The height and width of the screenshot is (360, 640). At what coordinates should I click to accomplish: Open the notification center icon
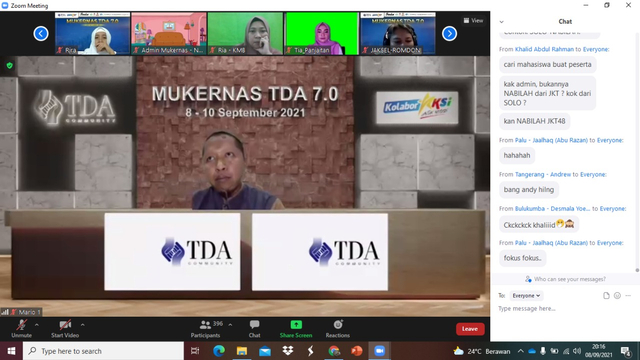click(x=626, y=351)
